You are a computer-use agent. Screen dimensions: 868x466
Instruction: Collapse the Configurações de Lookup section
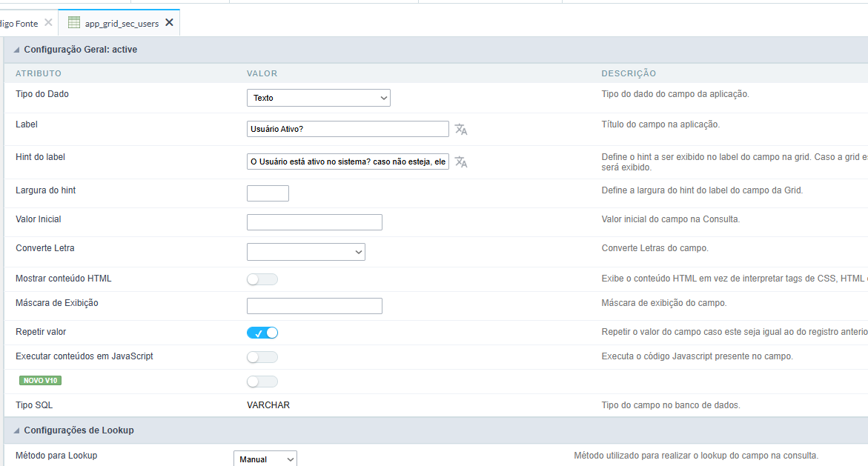coord(16,430)
